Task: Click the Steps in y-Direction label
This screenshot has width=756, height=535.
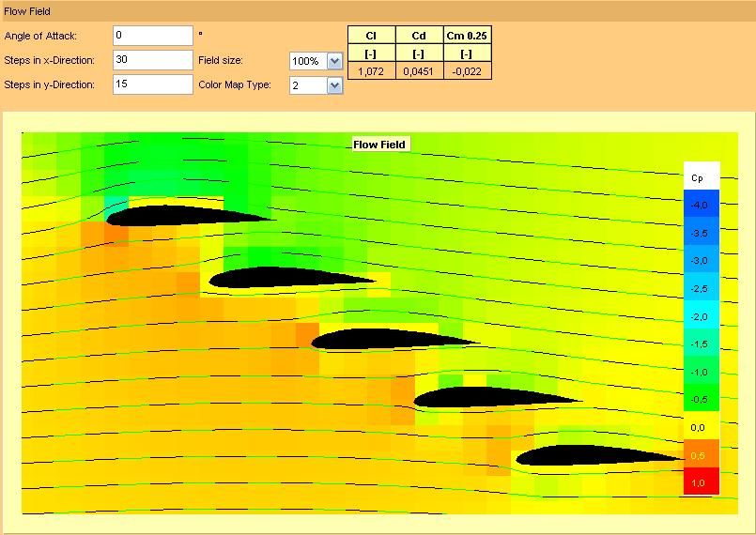Action: (49, 84)
